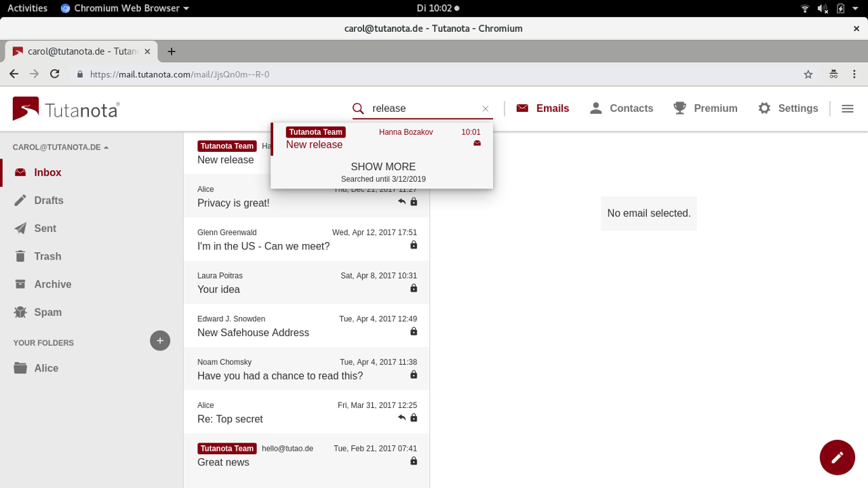The height and width of the screenshot is (488, 868).
Task: Clear the search field with the X icon
Action: pyautogui.click(x=486, y=108)
